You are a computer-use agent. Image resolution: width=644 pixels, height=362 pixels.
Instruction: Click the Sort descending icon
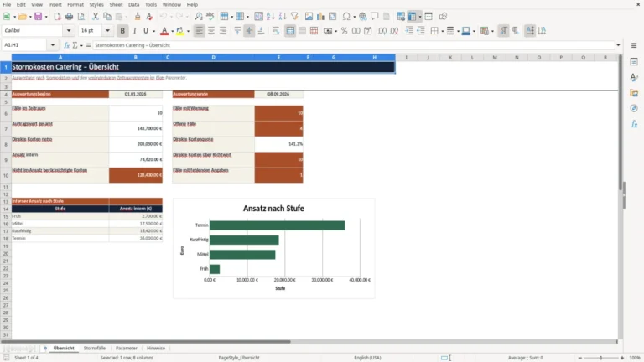[283, 17]
